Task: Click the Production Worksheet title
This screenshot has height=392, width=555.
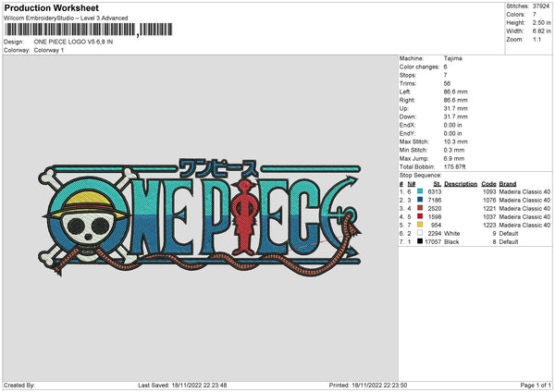Action: pyautogui.click(x=51, y=8)
